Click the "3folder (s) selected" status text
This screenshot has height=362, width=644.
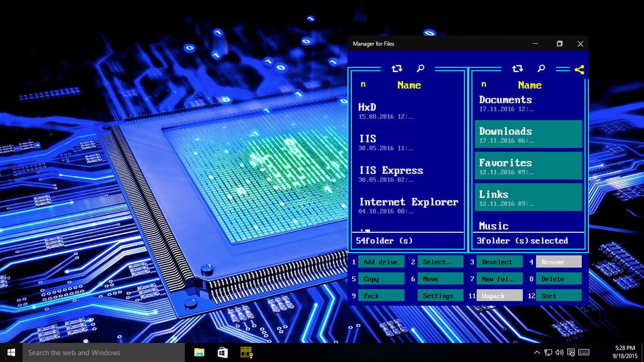[x=522, y=241]
